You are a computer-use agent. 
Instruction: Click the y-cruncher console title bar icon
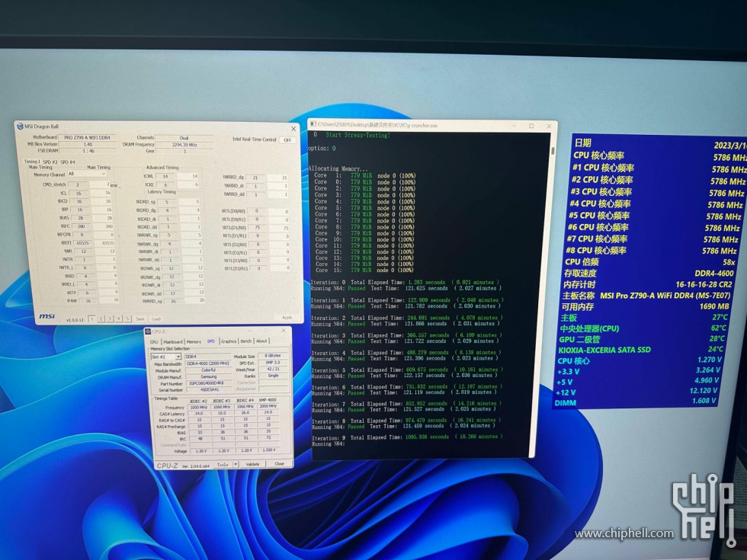[x=313, y=124]
